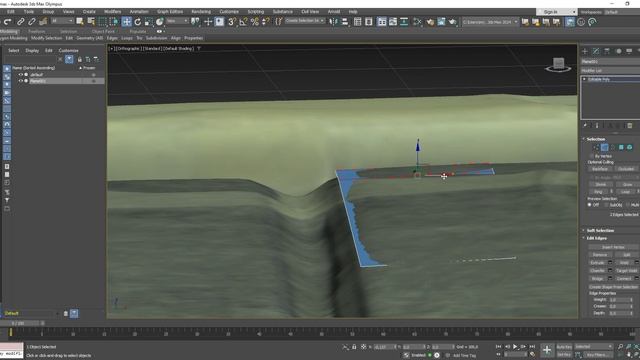Open the reference coordinate system View dropdown

pyautogui.click(x=177, y=21)
